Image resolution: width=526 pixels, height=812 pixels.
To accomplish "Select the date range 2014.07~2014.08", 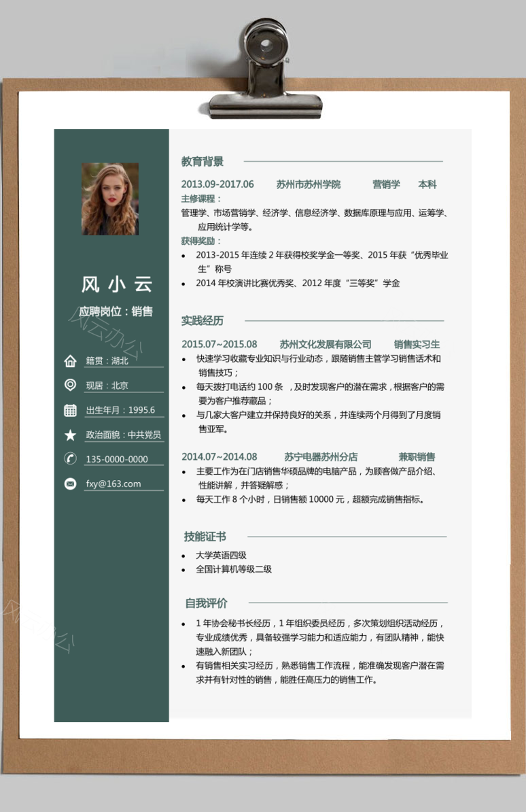I will (x=220, y=457).
